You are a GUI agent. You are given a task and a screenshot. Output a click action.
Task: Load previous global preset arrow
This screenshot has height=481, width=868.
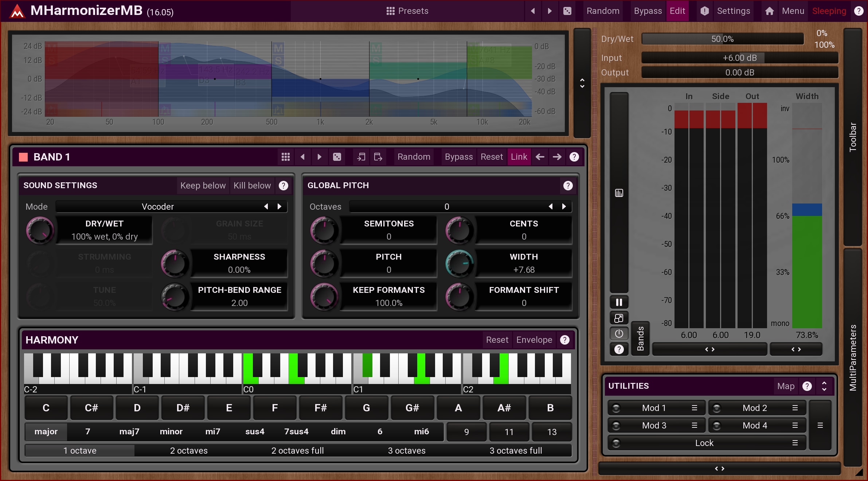[533, 11]
